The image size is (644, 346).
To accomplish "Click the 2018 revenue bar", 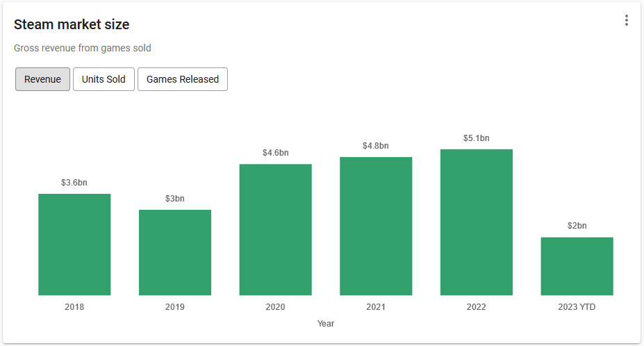I will 74,245.
